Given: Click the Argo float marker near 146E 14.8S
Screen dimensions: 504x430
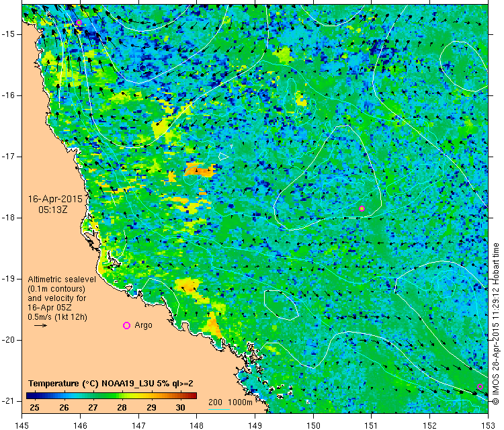Looking at the screenshot, I should point(79,22).
